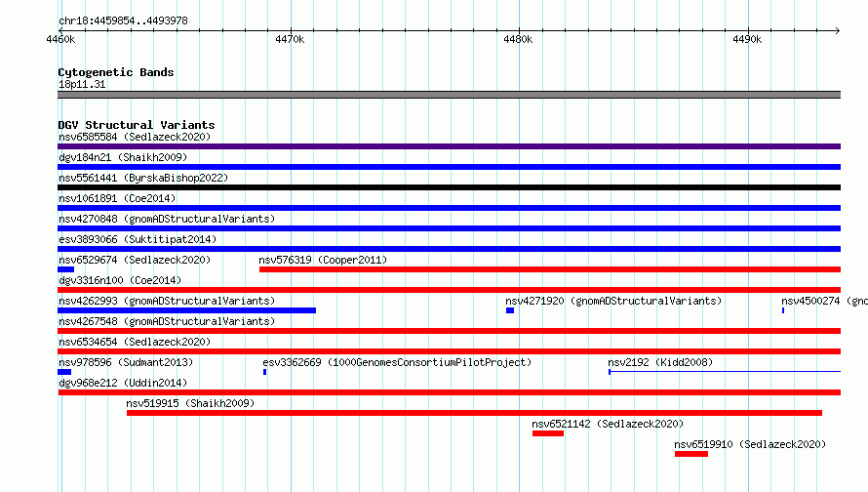Open the dgv184n21 (Shaikh2009) label

[123, 157]
